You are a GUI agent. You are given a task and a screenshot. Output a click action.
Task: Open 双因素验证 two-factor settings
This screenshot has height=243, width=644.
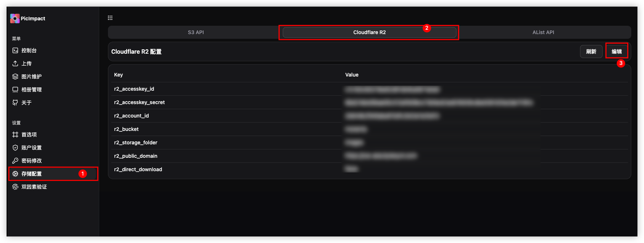(x=53, y=187)
